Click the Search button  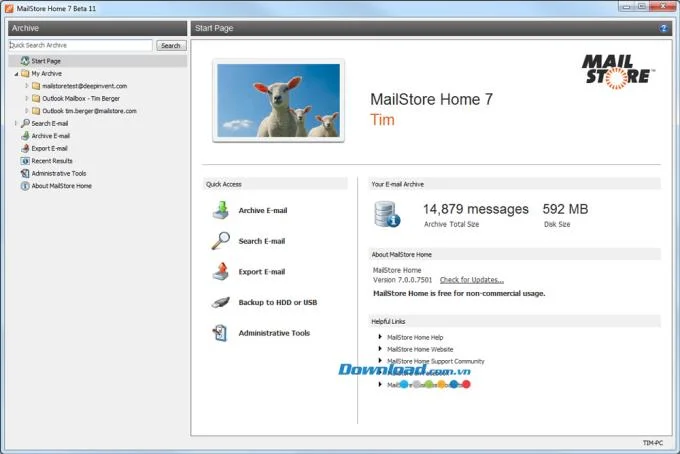[x=171, y=46]
